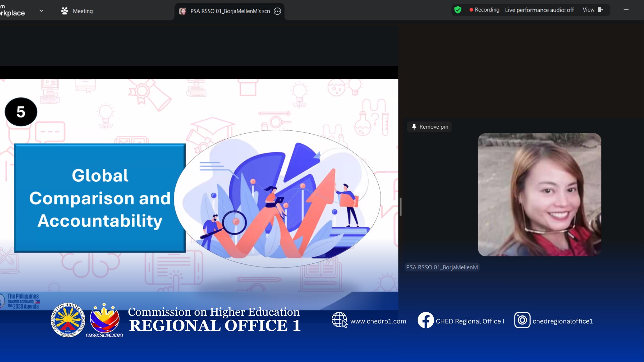The width and height of the screenshot is (644, 362).
Task: Expand the Zoom Workplace dropdown chevron
Action: (41, 11)
